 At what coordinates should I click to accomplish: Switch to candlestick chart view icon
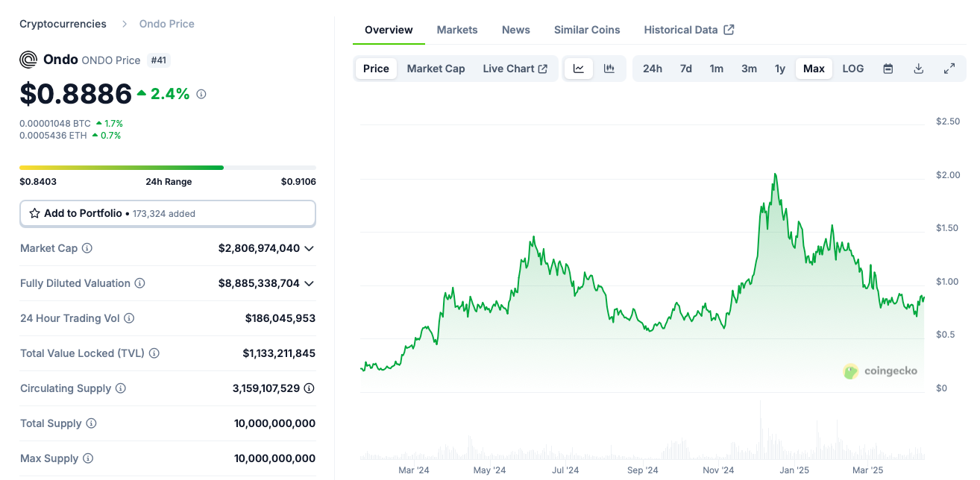(x=609, y=69)
